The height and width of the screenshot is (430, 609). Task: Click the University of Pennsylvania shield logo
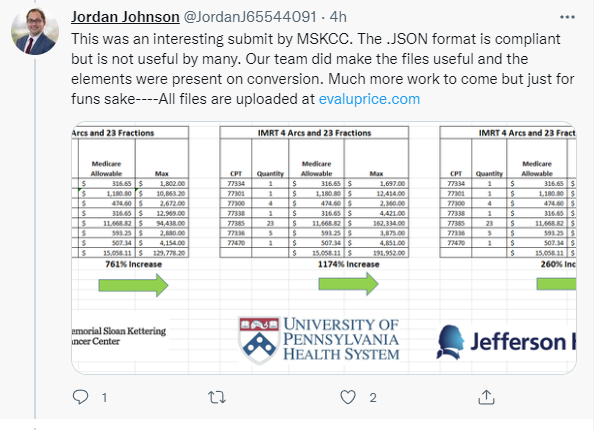(259, 340)
